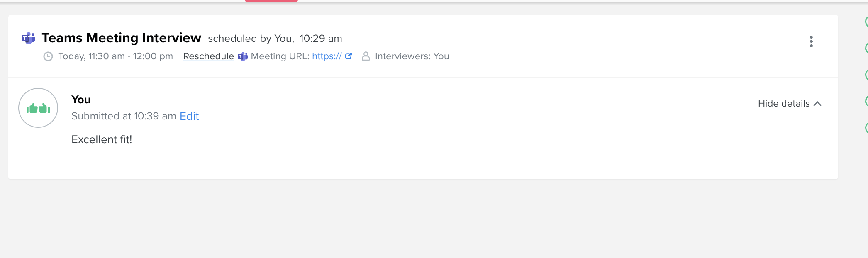The height and width of the screenshot is (258, 868).
Task: Collapse feedback using the upward chevron arrow
Action: tap(817, 104)
